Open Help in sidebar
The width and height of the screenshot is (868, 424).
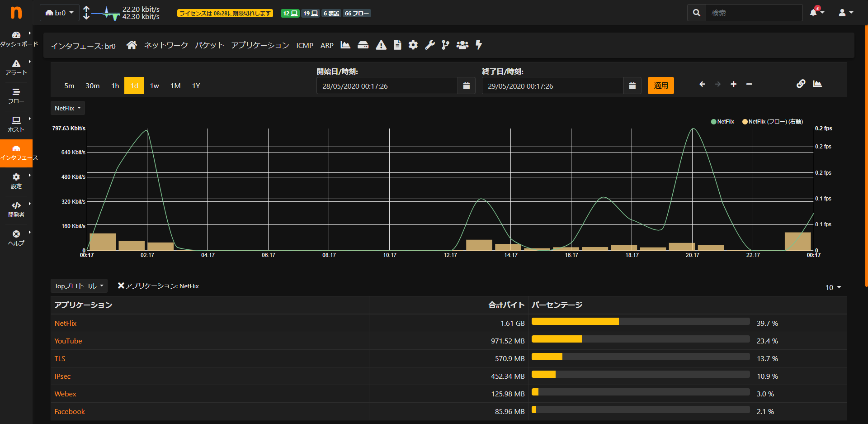[16, 238]
